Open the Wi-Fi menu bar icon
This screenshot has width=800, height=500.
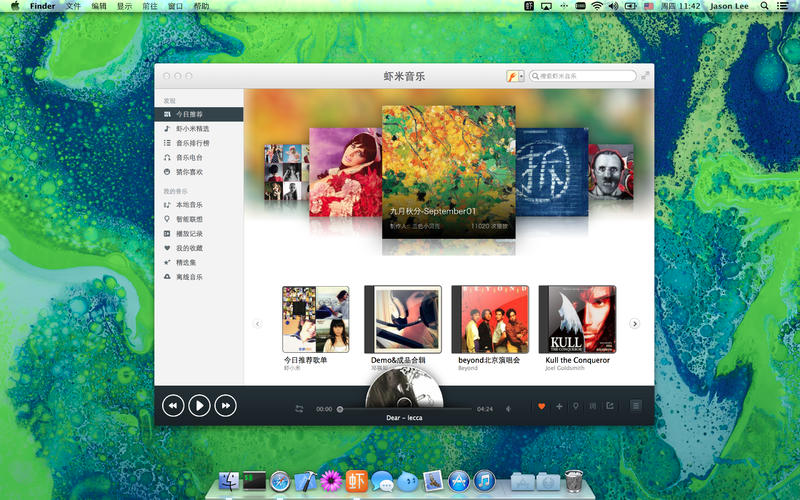[597, 6]
